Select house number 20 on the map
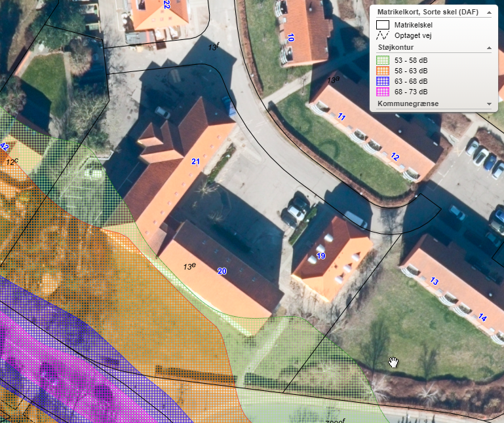Image resolution: width=504 pixels, height=423 pixels. 222,271
